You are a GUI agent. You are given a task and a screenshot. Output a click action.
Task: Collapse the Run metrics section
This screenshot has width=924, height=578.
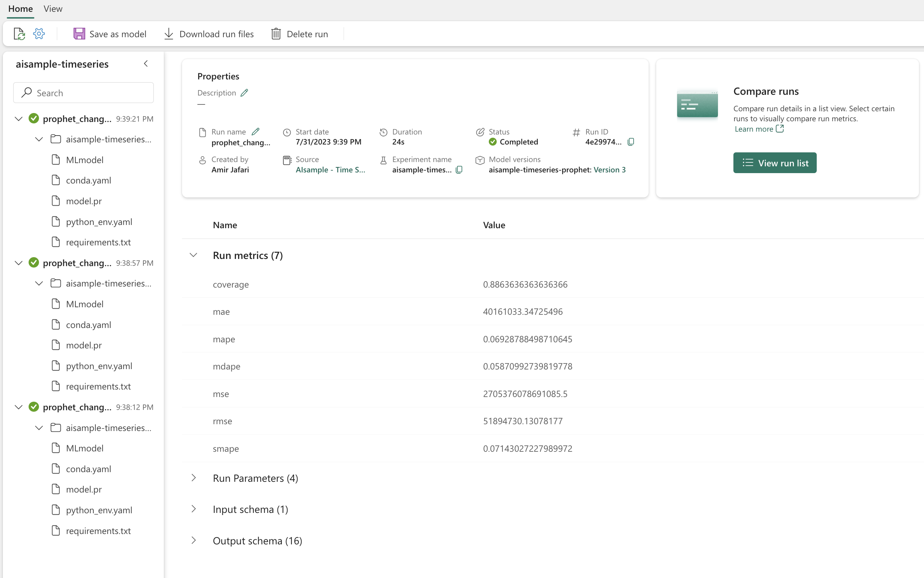(x=193, y=255)
